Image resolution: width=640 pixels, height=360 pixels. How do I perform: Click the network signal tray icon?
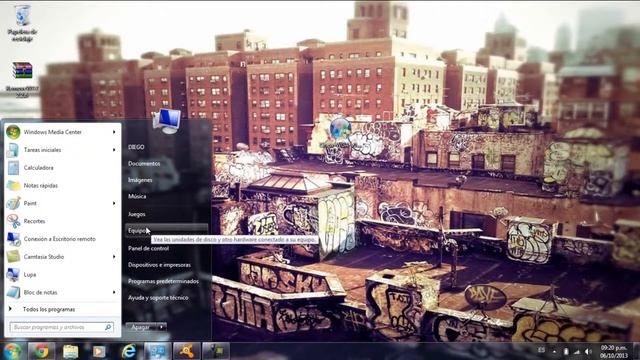[577, 351]
